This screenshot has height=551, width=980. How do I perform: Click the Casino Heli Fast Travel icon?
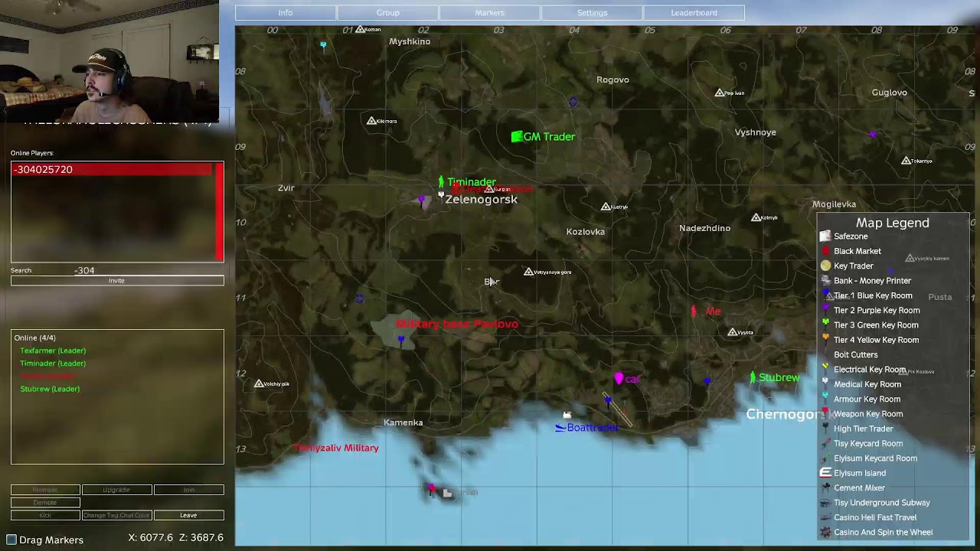(825, 517)
